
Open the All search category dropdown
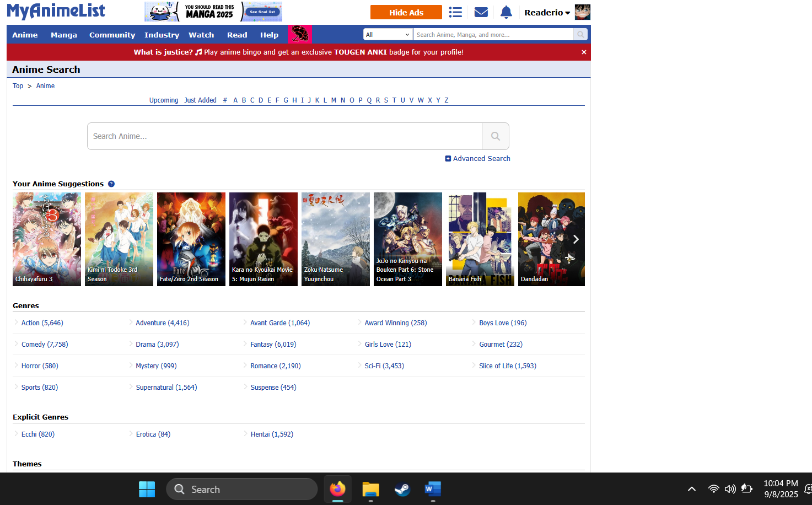[388, 35]
